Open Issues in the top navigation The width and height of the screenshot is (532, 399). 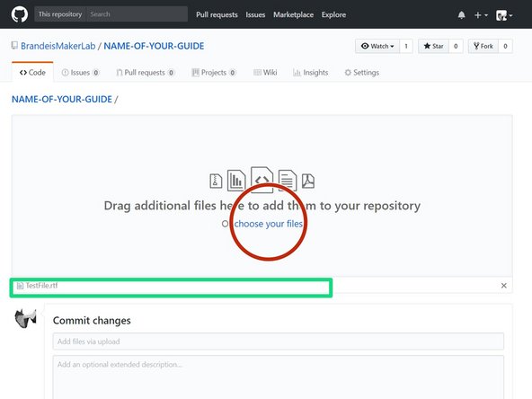click(255, 14)
